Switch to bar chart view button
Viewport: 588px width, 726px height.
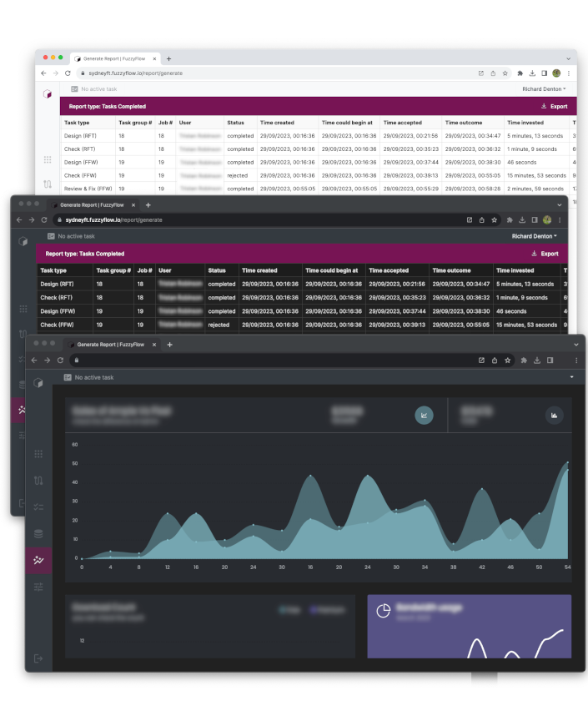pyautogui.click(x=554, y=415)
